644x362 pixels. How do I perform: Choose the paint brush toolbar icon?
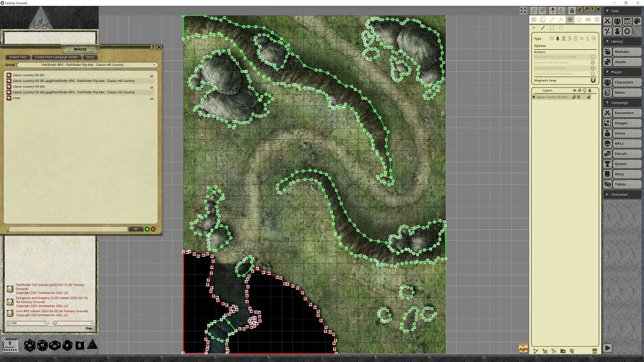click(552, 19)
